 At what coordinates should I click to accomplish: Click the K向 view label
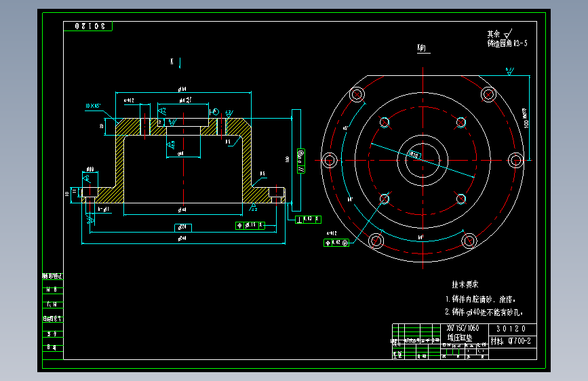(x=422, y=47)
